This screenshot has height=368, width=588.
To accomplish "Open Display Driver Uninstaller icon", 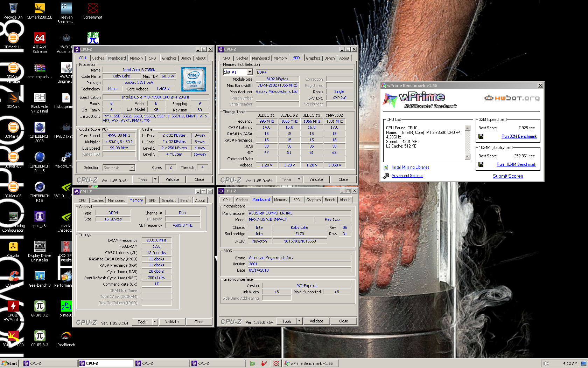I will [40, 251].
